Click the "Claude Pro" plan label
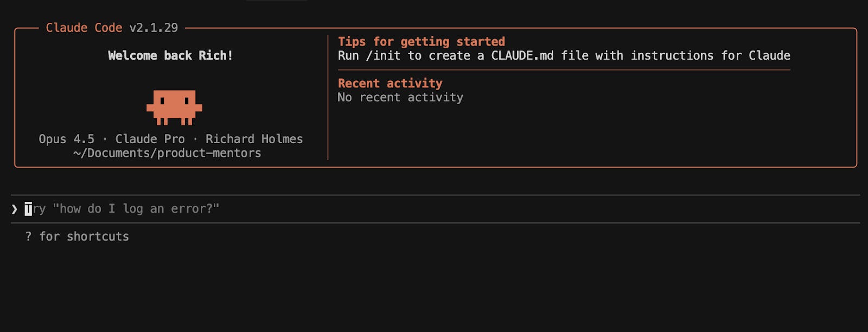Viewport: 868px width, 332px height. (x=150, y=139)
